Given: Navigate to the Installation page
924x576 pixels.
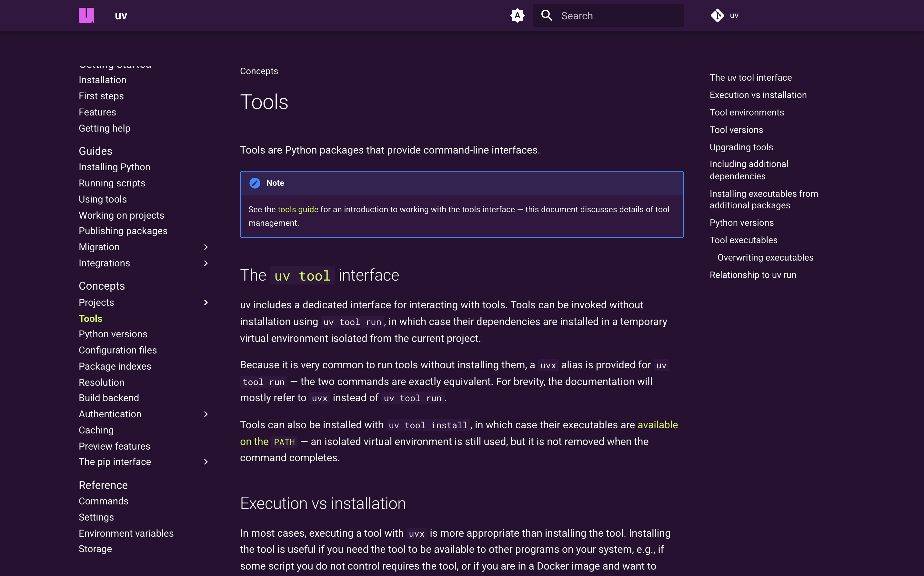Looking at the screenshot, I should coord(102,80).
